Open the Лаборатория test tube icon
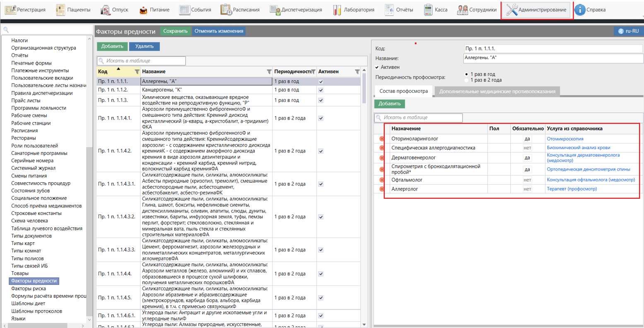The width and height of the screenshot is (644, 328). coord(337,10)
